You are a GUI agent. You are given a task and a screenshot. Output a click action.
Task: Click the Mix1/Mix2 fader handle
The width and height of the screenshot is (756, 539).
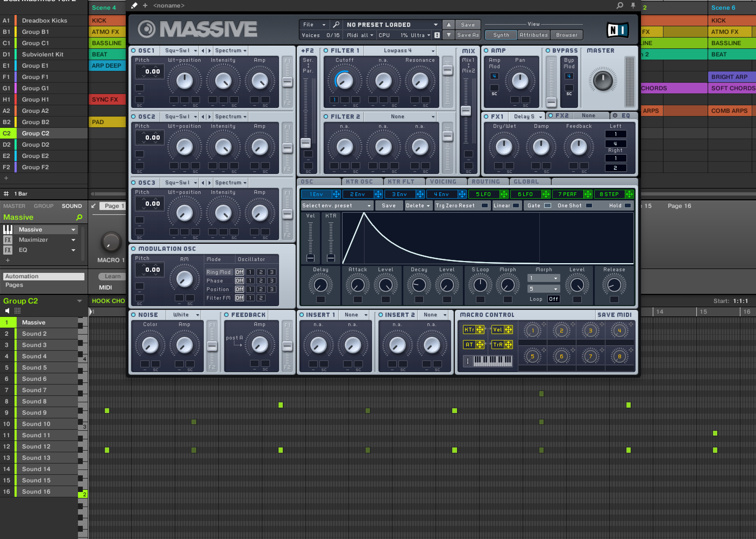(x=466, y=111)
